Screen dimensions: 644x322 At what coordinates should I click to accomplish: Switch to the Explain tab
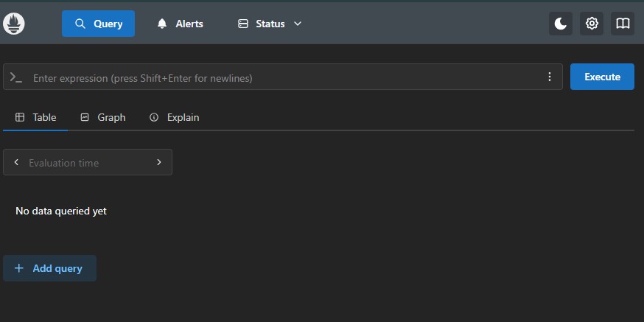point(175,117)
